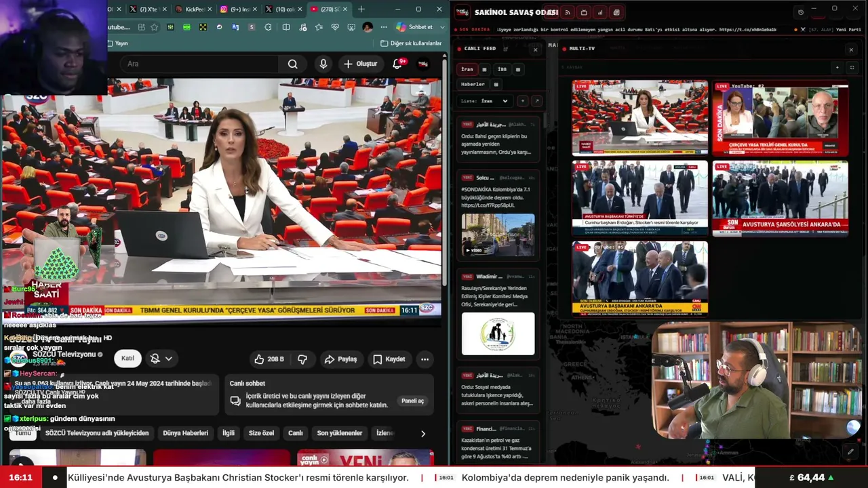Open a new browser tab

click(x=361, y=9)
